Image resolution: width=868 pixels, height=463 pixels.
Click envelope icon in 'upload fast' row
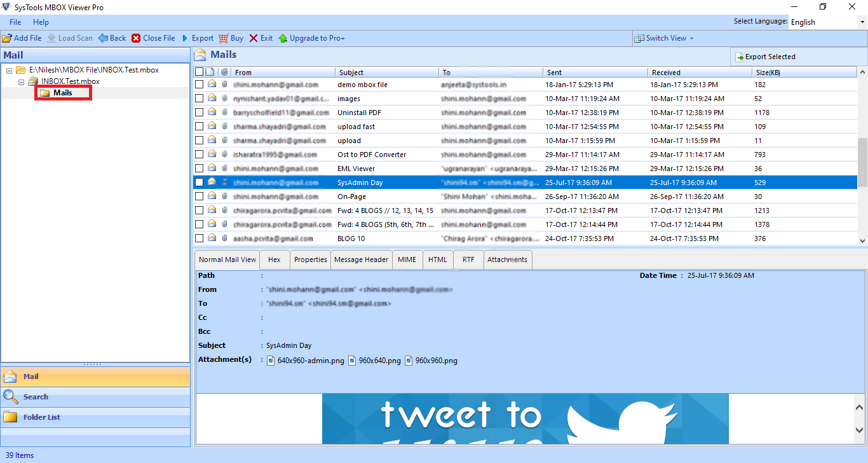[212, 126]
